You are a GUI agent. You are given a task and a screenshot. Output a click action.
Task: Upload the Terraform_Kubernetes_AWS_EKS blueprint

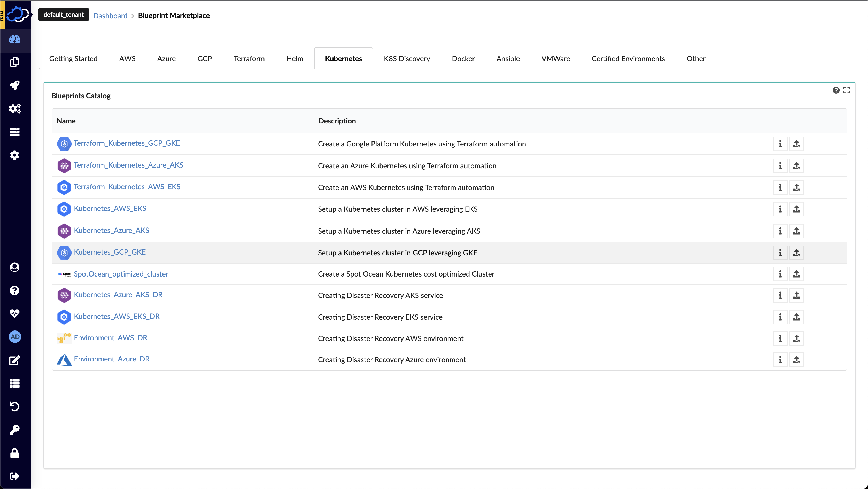click(796, 188)
